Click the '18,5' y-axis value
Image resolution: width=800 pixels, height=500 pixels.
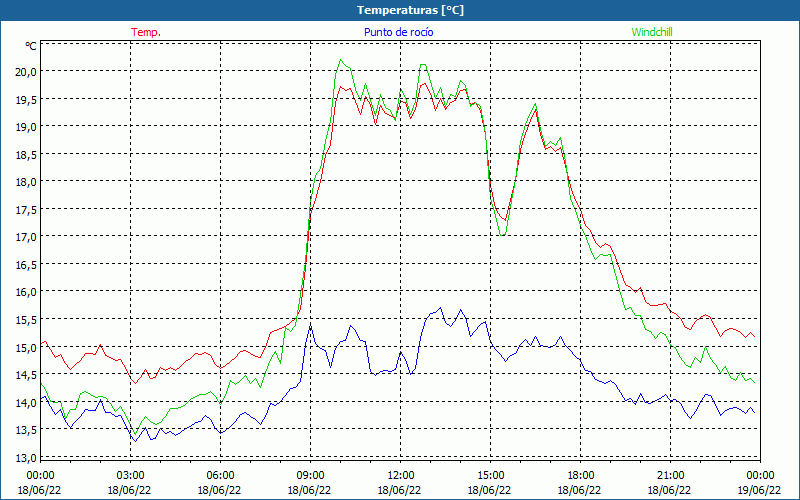coord(26,154)
